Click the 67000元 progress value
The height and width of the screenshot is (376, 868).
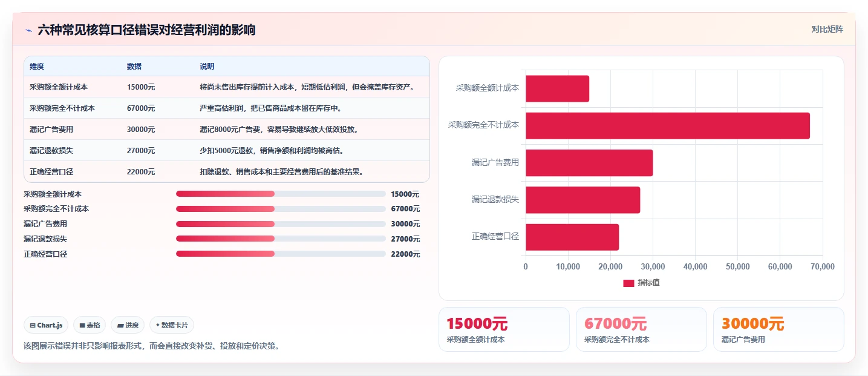(405, 209)
